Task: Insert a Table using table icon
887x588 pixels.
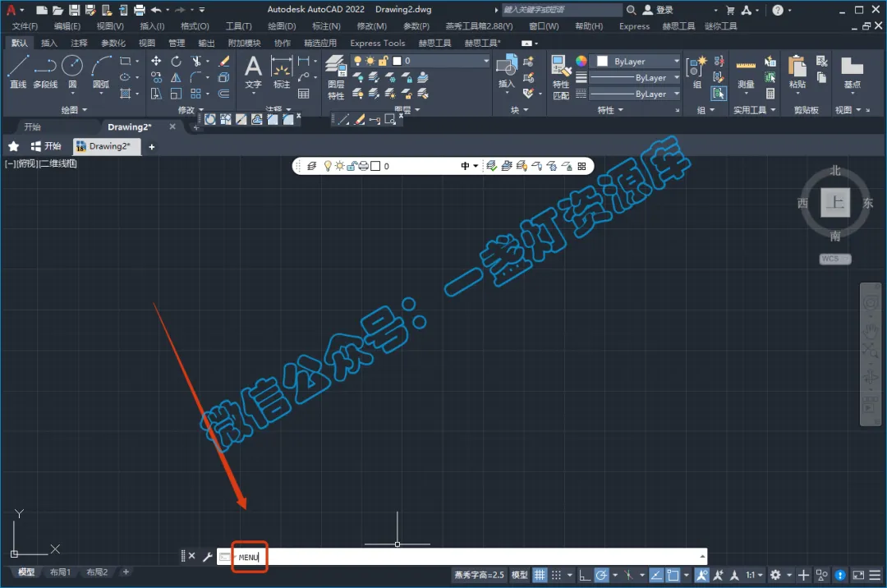Action: click(x=304, y=94)
